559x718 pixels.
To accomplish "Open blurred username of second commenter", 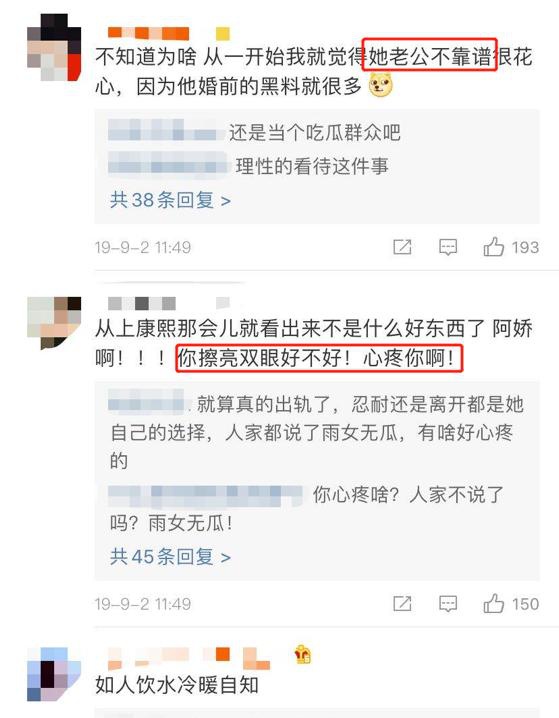I will point(142,303).
